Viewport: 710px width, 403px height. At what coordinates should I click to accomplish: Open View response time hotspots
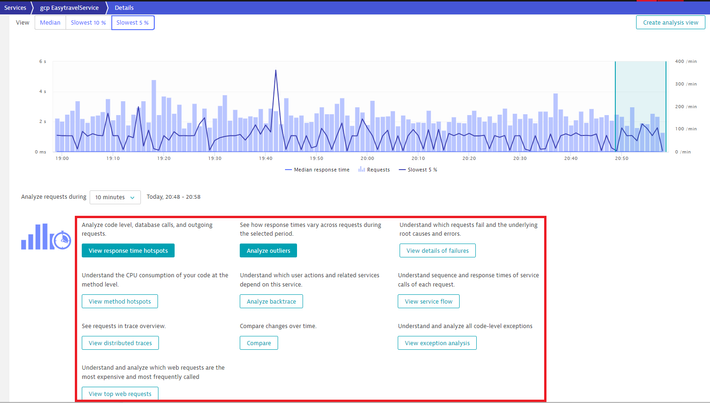(x=128, y=250)
